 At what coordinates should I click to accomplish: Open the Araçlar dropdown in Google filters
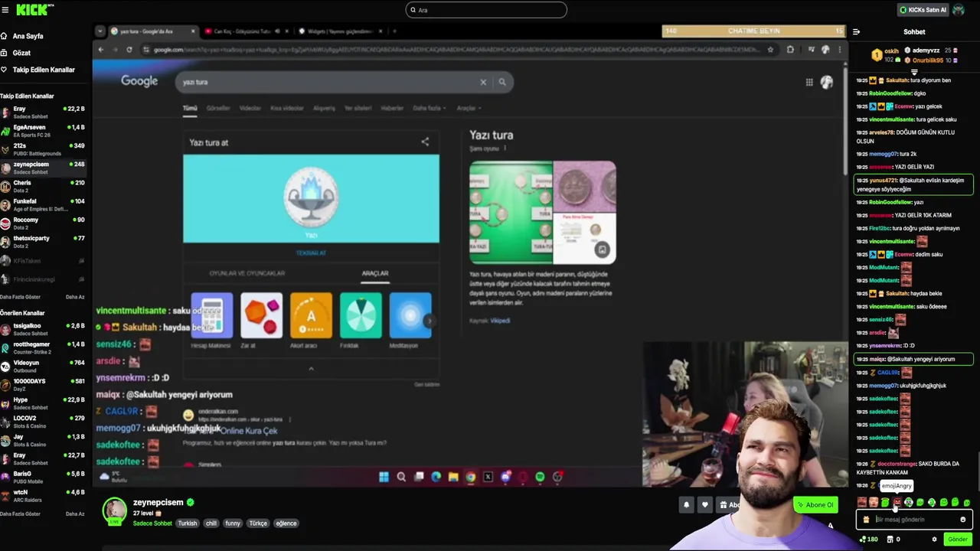[x=468, y=108]
